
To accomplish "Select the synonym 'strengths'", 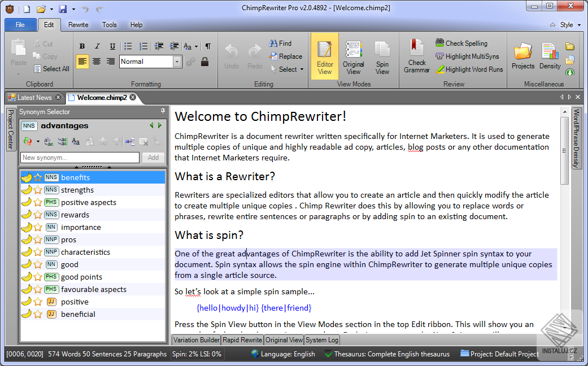I will pyautogui.click(x=93, y=190).
